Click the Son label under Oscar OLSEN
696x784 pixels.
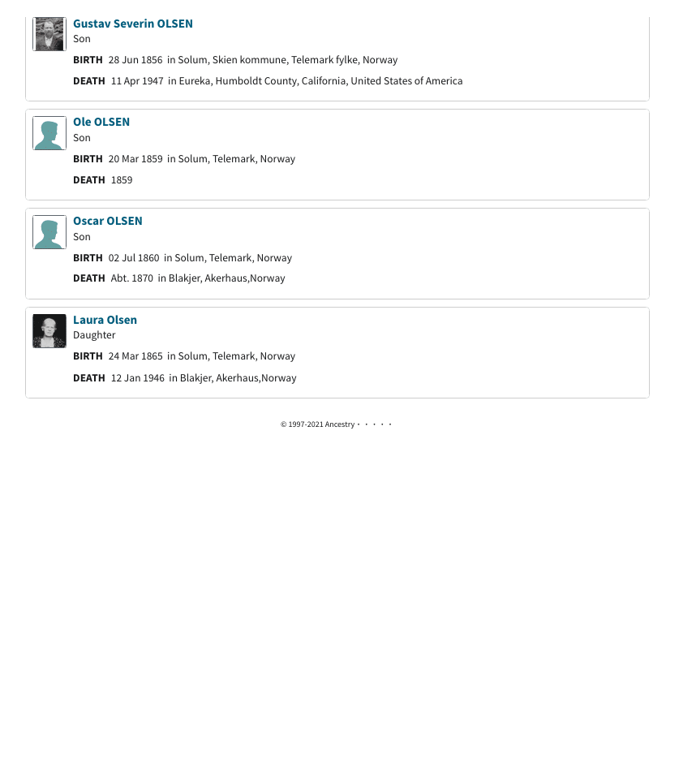pos(82,236)
